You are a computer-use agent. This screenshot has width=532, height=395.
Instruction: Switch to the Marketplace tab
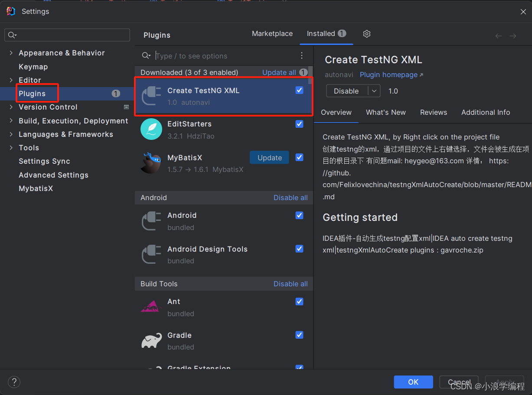click(x=272, y=33)
